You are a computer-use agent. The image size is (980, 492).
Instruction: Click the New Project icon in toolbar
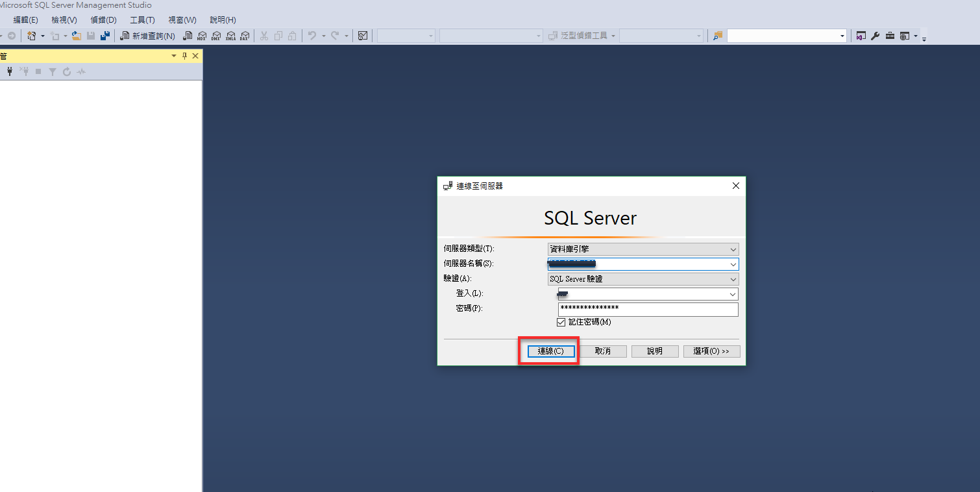coord(31,36)
